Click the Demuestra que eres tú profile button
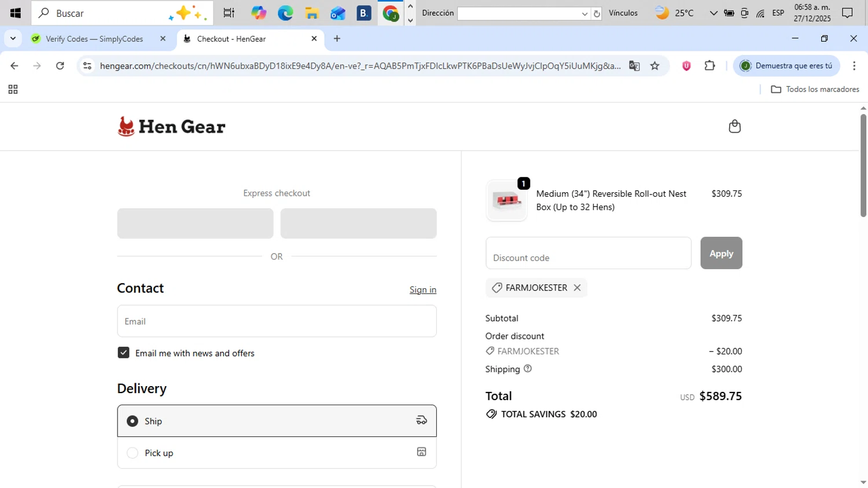The height and width of the screenshot is (488, 868). click(786, 65)
